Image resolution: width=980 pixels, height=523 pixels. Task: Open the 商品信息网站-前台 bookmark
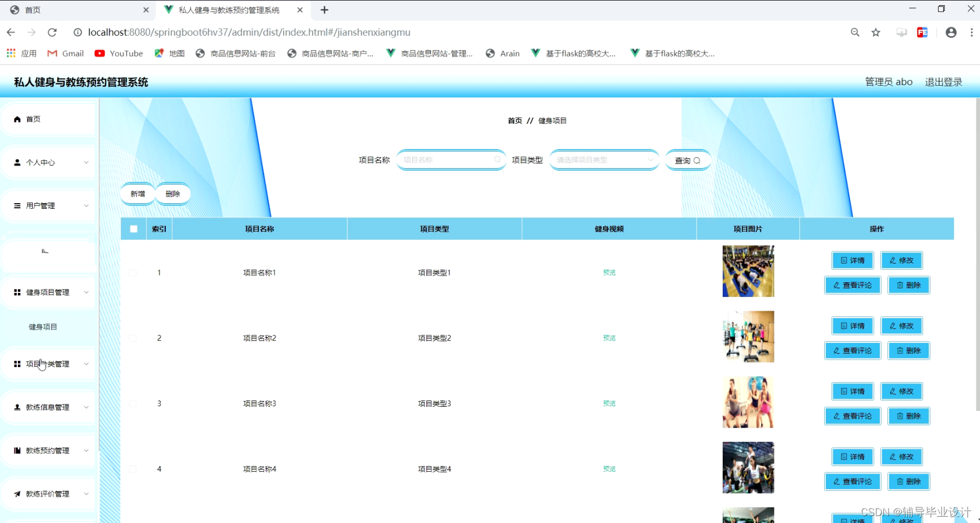click(236, 54)
